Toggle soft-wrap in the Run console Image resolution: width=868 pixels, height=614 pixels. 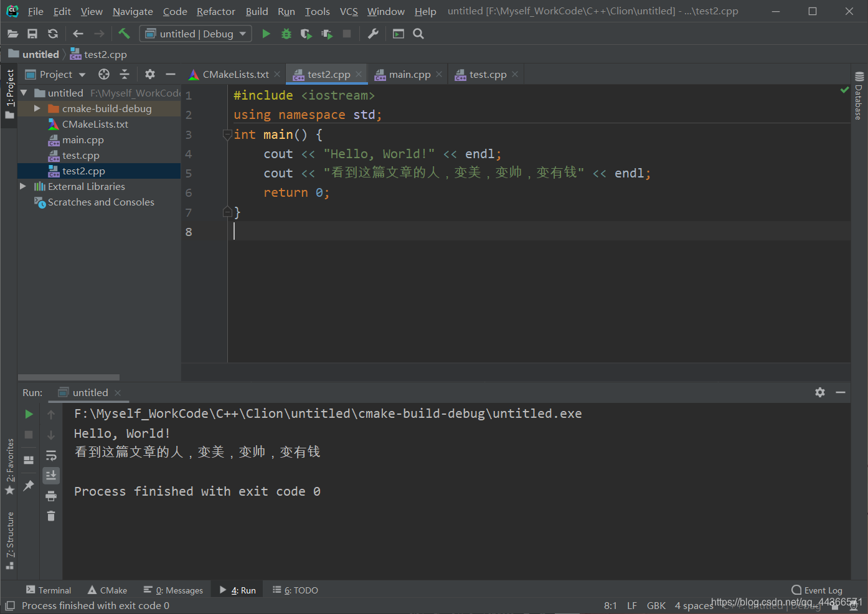pos(51,455)
